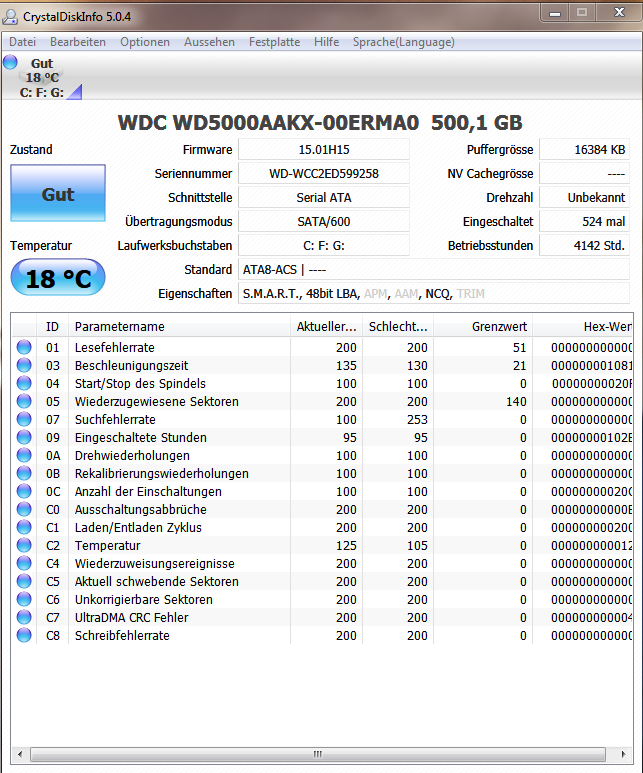Click the Aktueller column header
643x773 pixels.
[x=326, y=326]
